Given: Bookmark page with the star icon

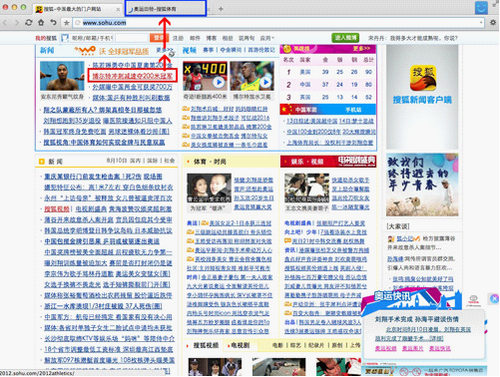Looking at the screenshot, I should click(x=66, y=23).
